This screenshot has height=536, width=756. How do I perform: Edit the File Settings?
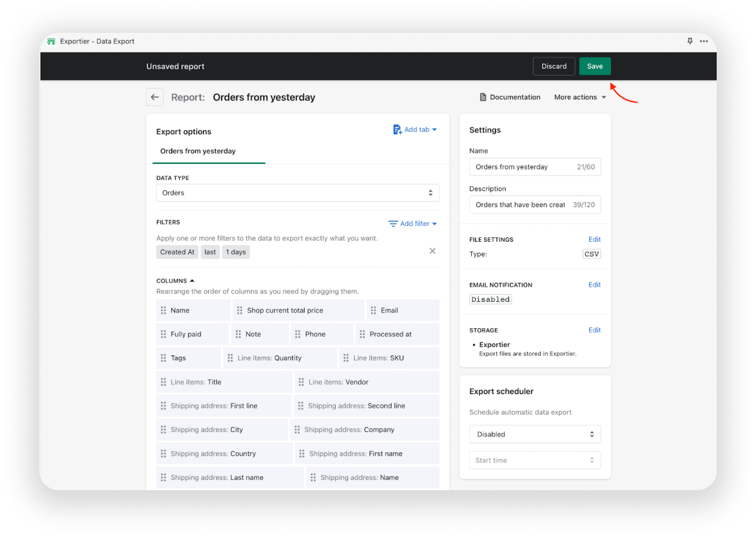click(594, 239)
